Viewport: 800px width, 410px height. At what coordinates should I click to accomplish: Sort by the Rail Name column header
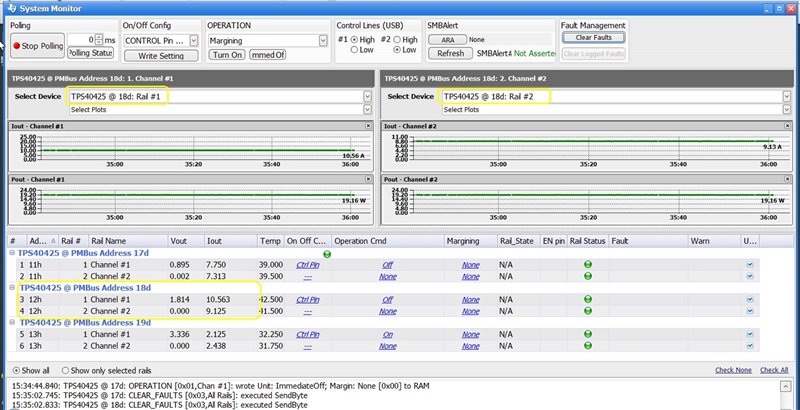pos(128,241)
